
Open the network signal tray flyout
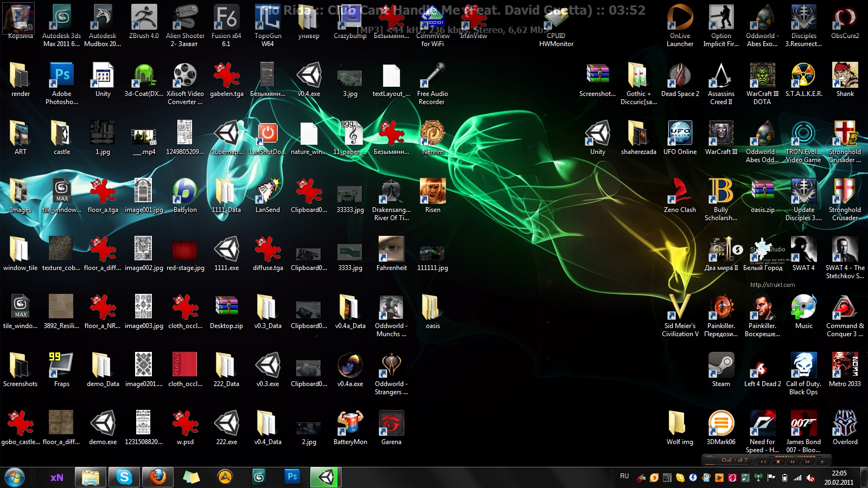[797, 478]
